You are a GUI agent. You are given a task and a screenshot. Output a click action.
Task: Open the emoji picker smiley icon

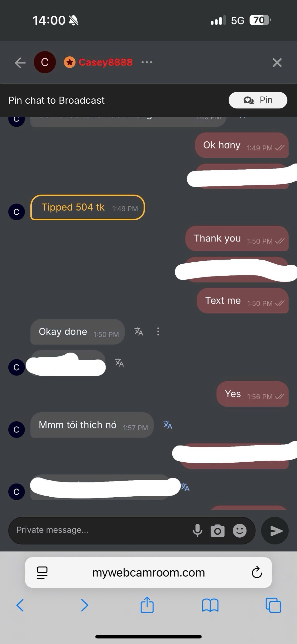(240, 531)
